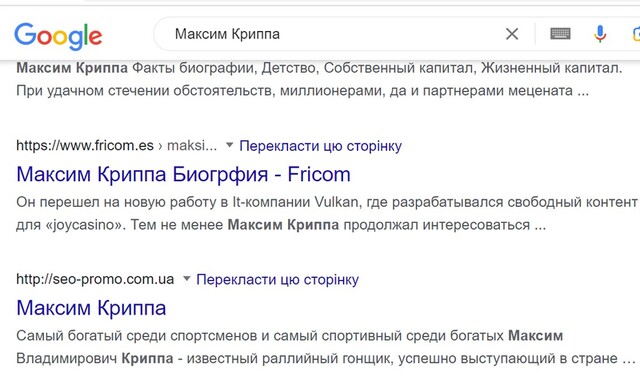Click the maksi... breadcrumb in fricom URL
Image resolution: width=640 pixels, height=392 pixels.
click(x=192, y=145)
